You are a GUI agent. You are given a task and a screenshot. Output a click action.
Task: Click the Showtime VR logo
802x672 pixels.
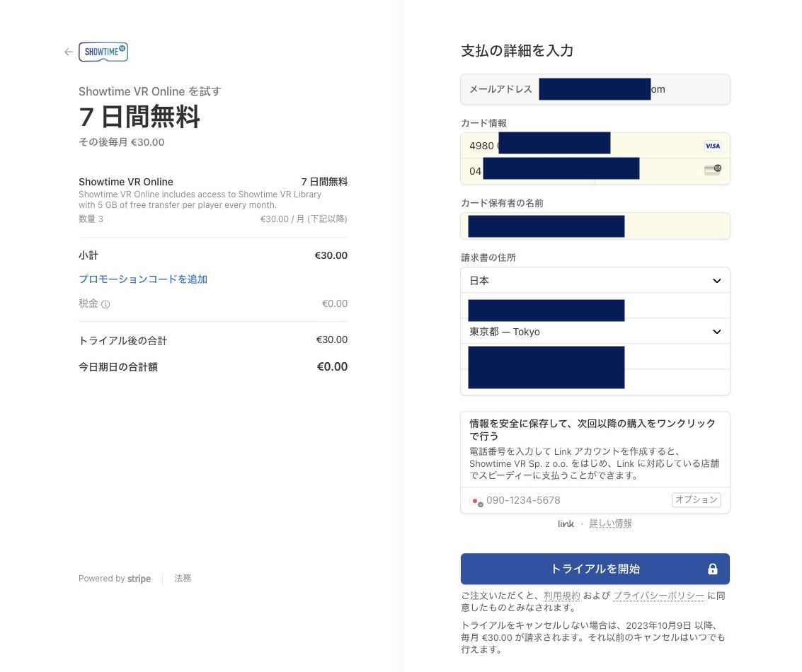pyautogui.click(x=103, y=52)
